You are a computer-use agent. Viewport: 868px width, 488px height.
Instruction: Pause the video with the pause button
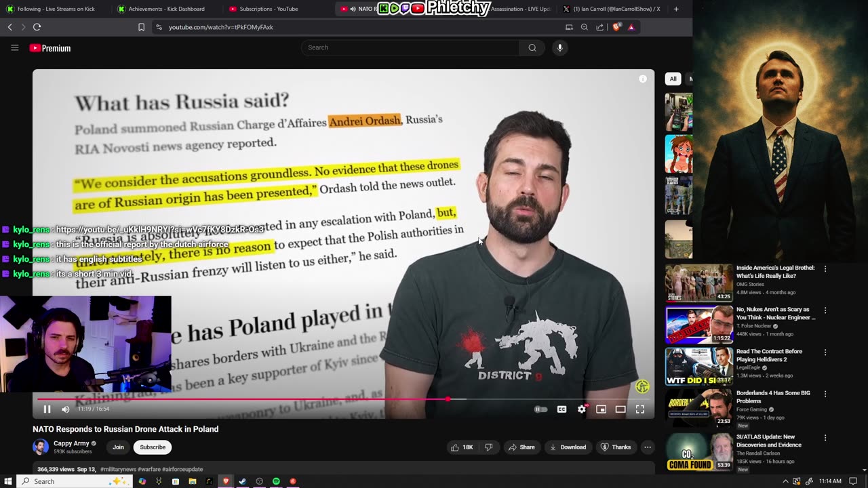tap(47, 409)
